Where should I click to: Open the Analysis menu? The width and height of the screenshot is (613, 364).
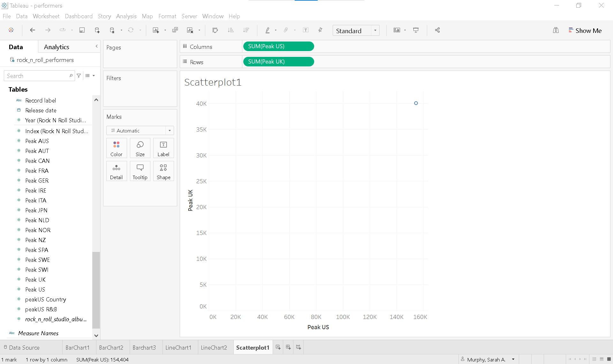(x=126, y=16)
